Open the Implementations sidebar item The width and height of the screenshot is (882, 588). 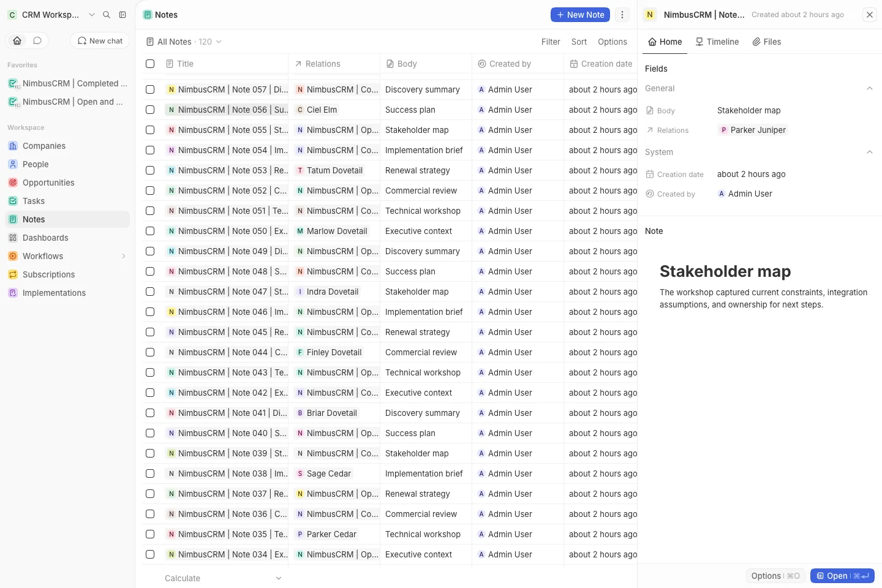67,293
